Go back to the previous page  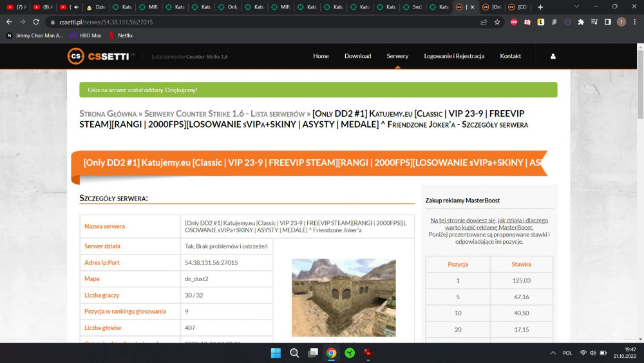9,22
